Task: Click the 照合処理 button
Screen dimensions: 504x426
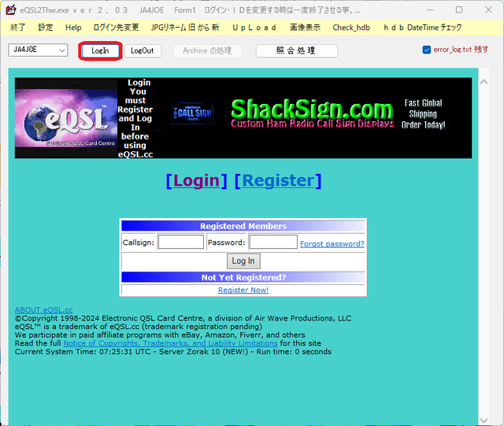Action: pos(296,51)
